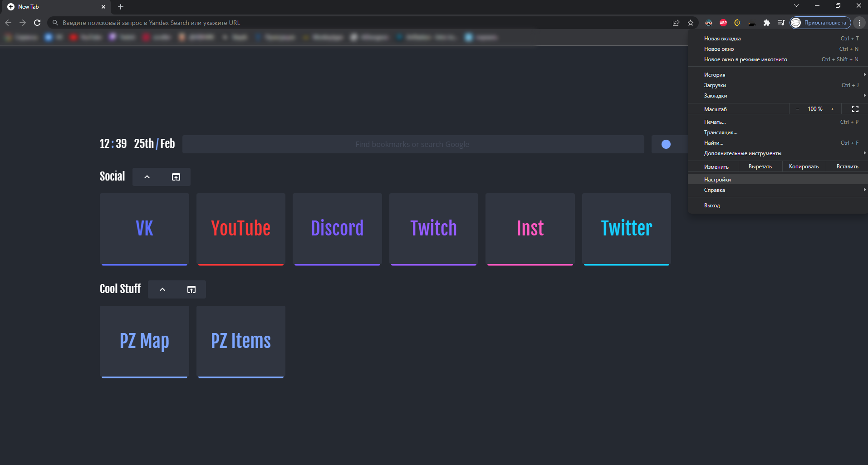Expand the Дополнительные инструменты submenu
The height and width of the screenshot is (465, 868).
778,153
